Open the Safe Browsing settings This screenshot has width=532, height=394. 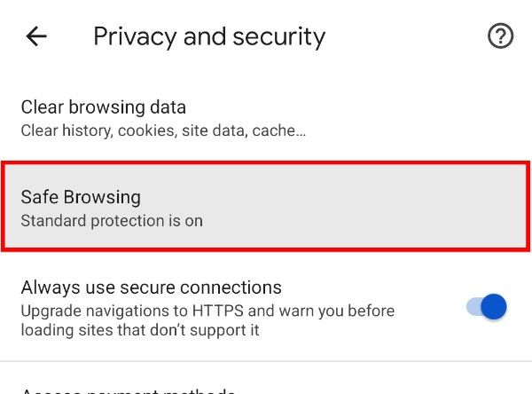266,207
